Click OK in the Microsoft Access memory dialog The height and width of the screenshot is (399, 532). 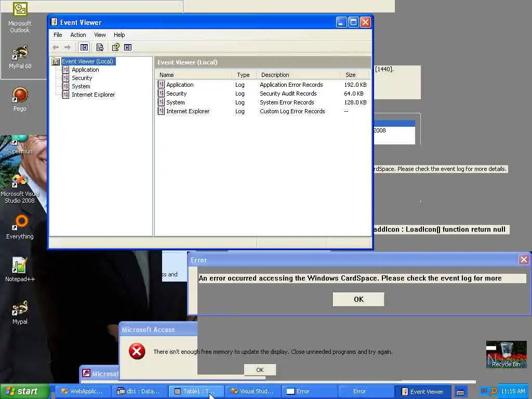260,370
